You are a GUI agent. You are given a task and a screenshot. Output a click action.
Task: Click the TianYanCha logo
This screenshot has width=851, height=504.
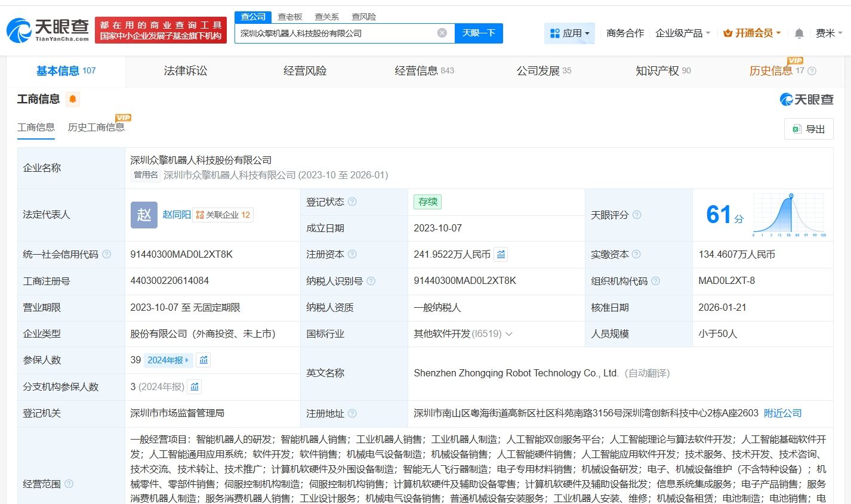[48, 30]
